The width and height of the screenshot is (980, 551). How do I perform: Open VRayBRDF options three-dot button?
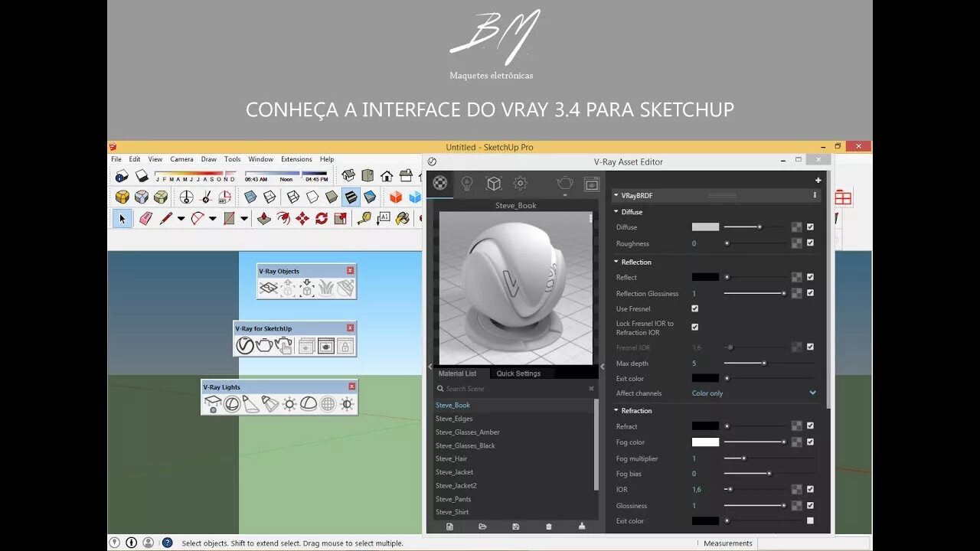pos(815,195)
